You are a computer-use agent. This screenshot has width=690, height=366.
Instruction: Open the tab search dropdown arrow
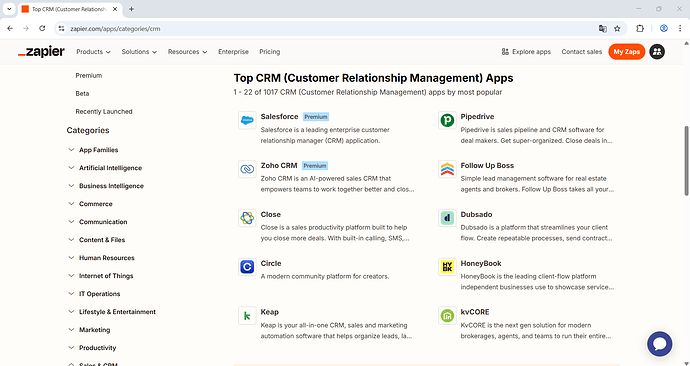tap(9, 9)
